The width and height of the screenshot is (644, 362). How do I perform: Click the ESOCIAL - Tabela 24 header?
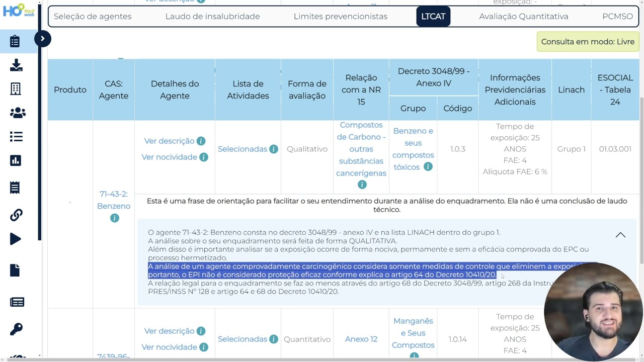tap(615, 90)
